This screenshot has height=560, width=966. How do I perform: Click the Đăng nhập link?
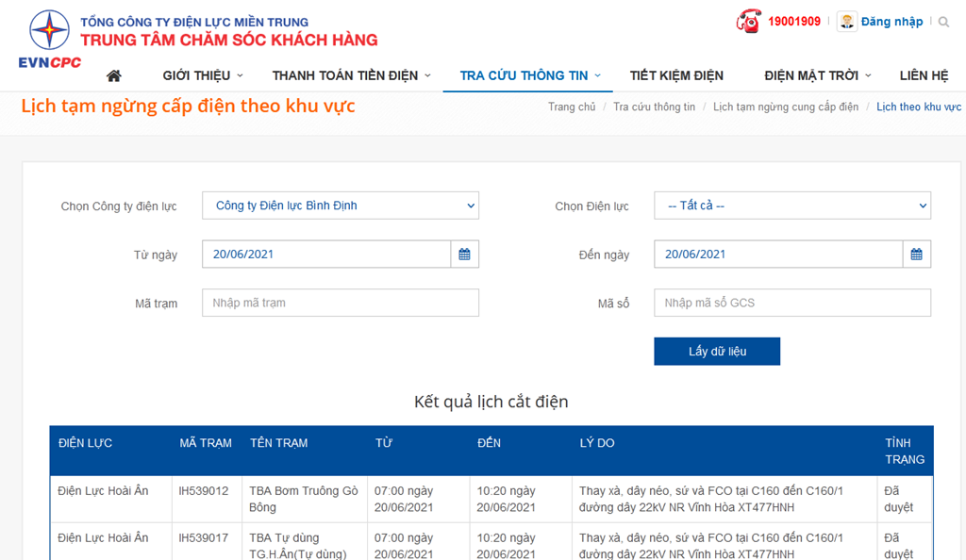[891, 22]
